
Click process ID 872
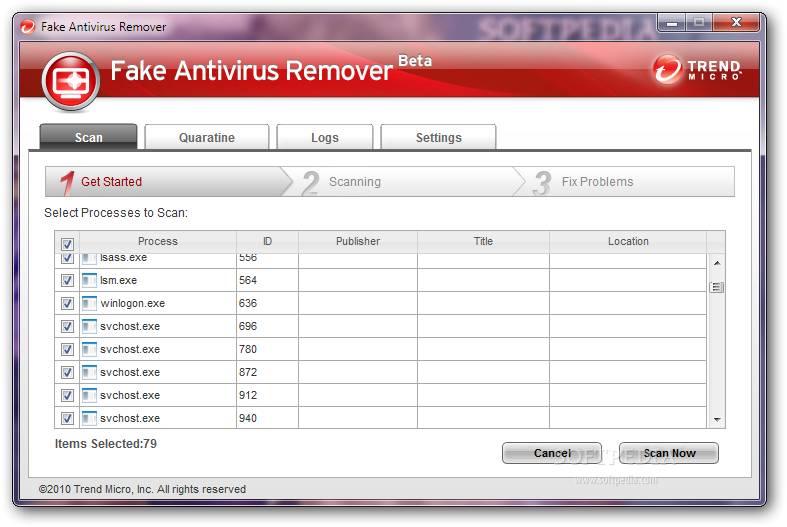click(x=248, y=372)
